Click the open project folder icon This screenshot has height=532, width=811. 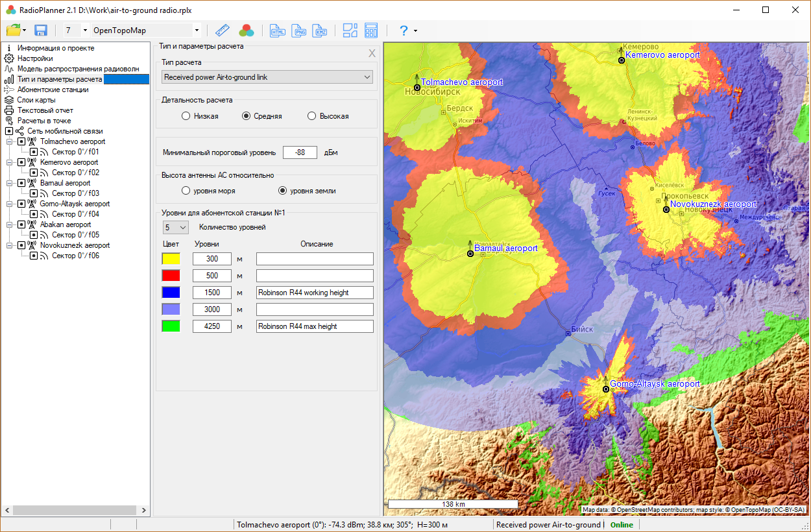coord(13,30)
